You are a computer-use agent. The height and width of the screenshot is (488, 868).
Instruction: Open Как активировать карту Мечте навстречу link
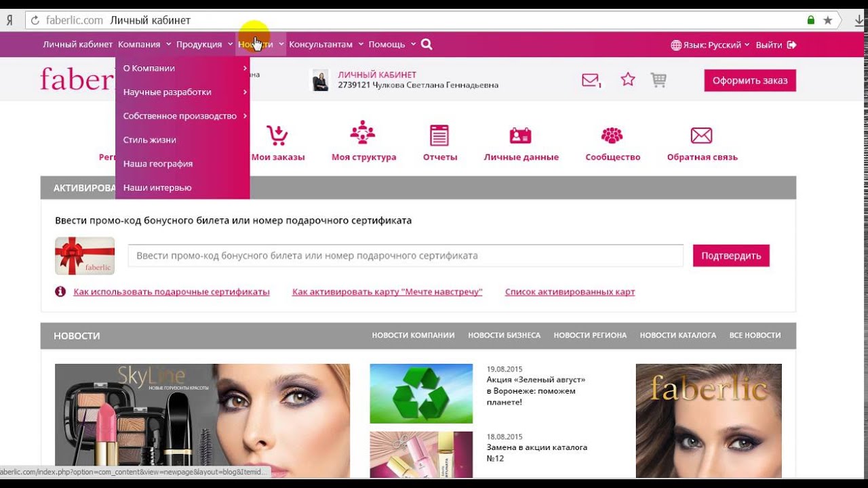coord(387,292)
